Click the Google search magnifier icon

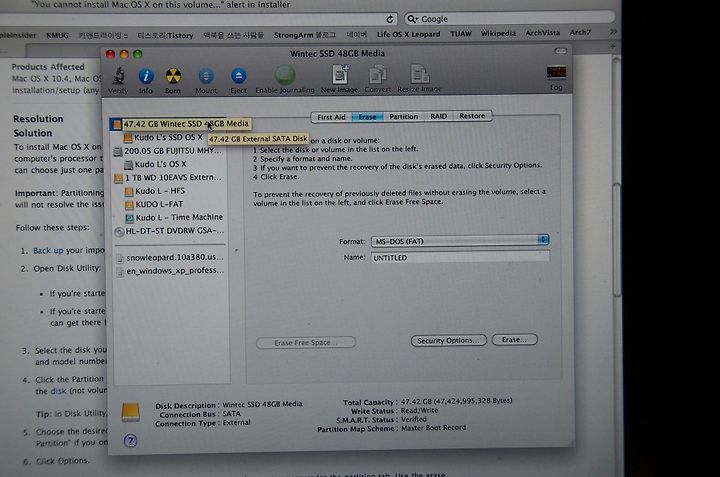click(x=412, y=19)
